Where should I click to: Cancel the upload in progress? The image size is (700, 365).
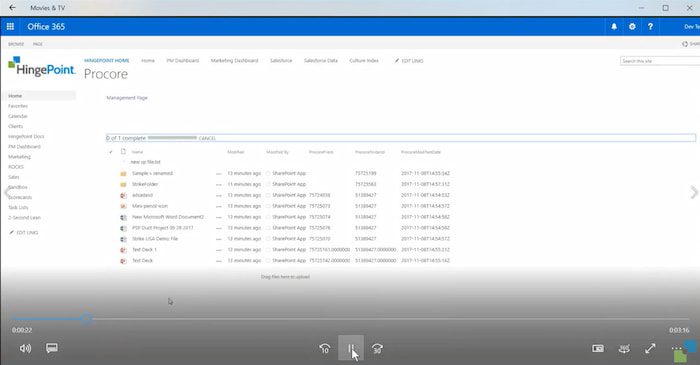[x=207, y=138]
